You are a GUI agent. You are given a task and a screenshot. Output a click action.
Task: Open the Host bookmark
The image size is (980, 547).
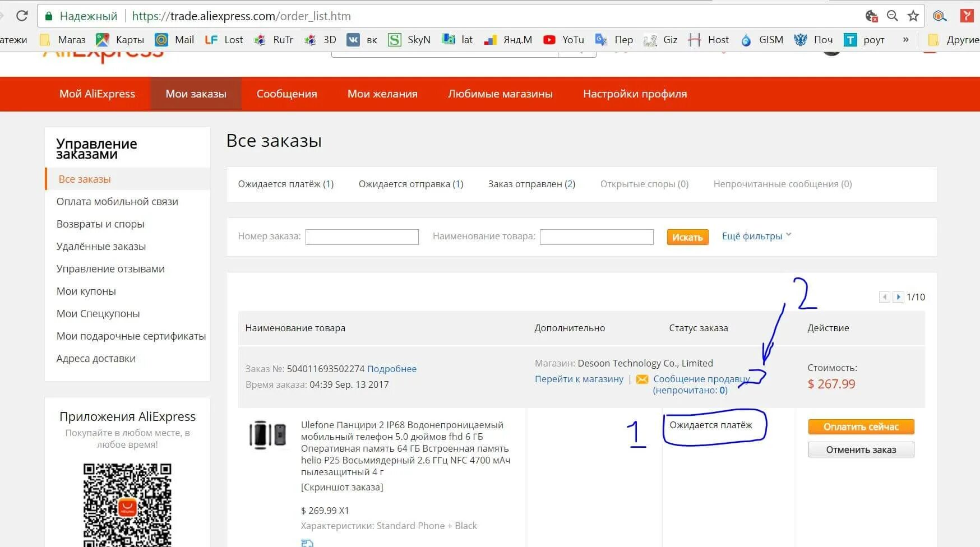(x=709, y=39)
